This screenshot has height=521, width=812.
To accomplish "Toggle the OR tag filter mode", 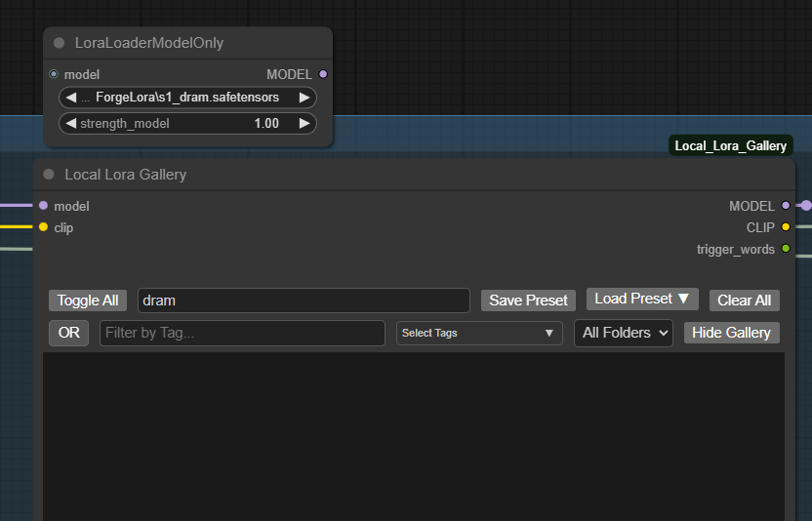I will click(x=69, y=333).
